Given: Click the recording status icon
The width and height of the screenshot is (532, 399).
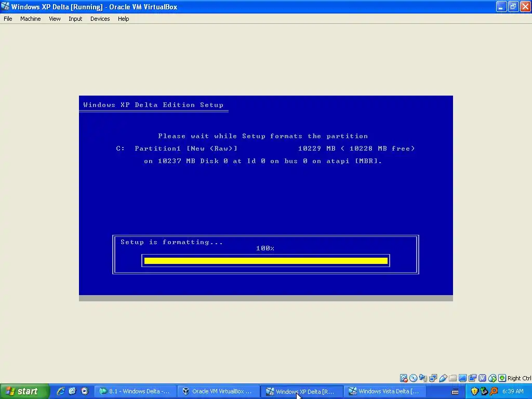Looking at the screenshot, I should click(x=472, y=378).
